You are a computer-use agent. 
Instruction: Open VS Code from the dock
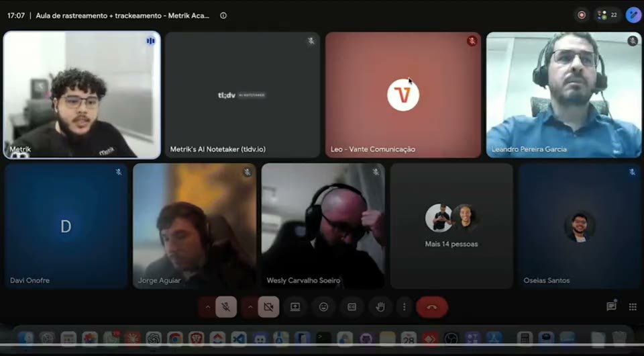pos(239,339)
